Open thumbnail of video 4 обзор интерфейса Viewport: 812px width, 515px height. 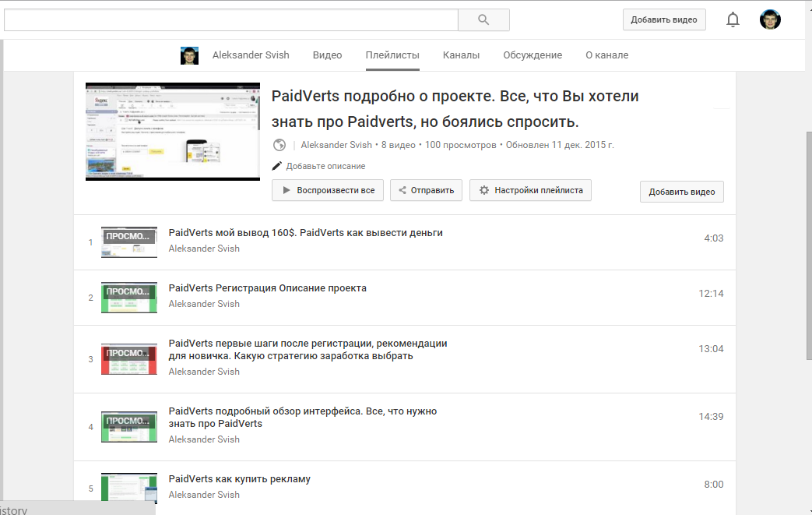[x=129, y=427]
